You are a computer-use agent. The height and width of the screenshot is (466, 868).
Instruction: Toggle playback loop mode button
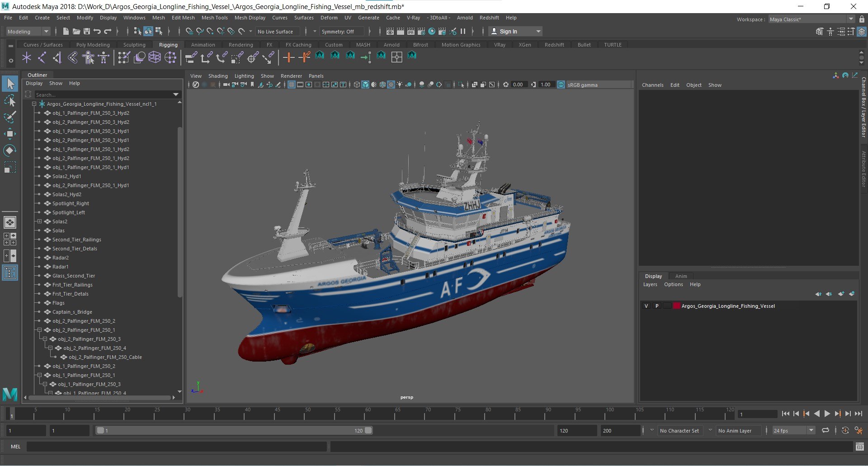(826, 431)
